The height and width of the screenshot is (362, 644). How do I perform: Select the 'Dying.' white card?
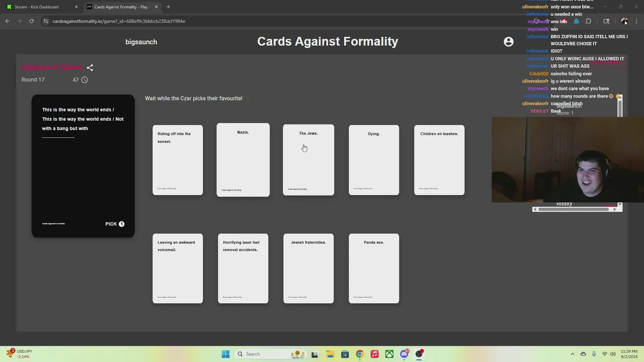374,160
